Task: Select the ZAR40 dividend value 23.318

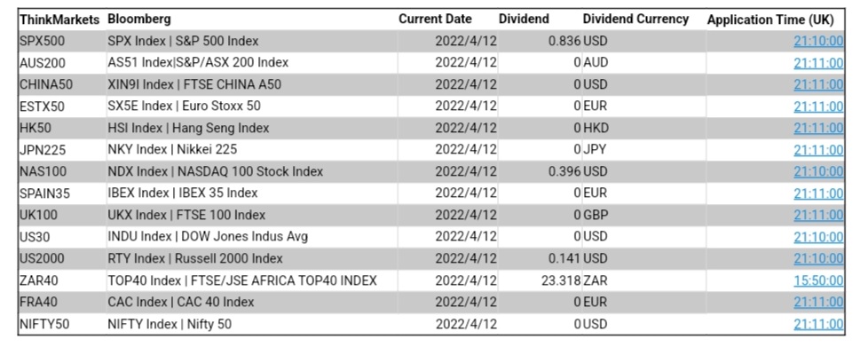Action: pos(561,281)
